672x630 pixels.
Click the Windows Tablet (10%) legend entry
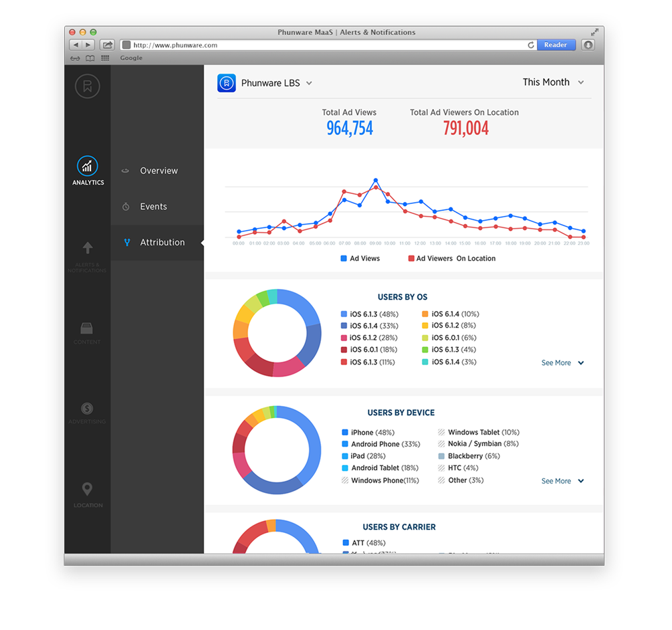[479, 432]
